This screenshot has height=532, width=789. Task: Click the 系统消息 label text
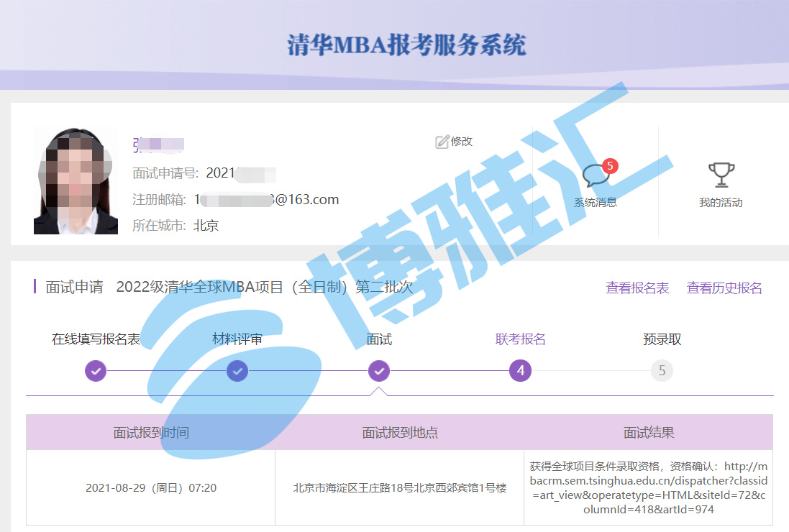596,203
